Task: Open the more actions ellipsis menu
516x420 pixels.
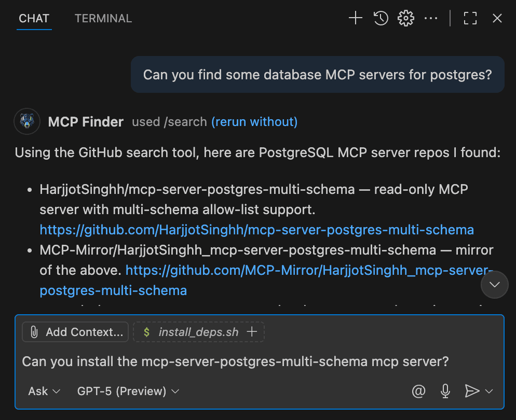Action: [x=431, y=18]
